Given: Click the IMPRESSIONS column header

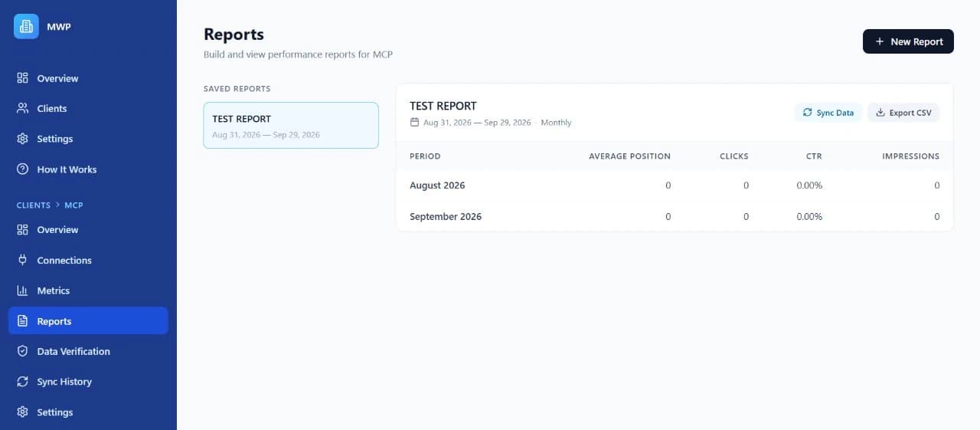Looking at the screenshot, I should [x=911, y=156].
